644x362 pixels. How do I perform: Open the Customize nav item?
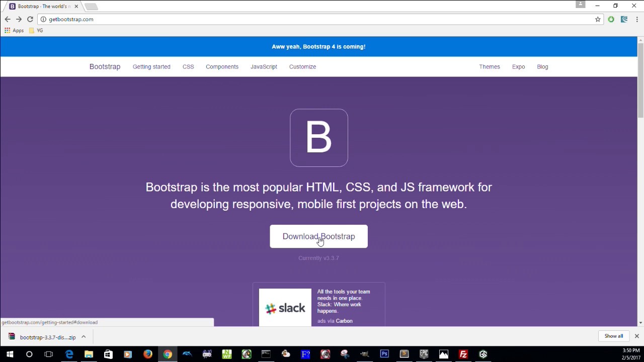pos(302,66)
